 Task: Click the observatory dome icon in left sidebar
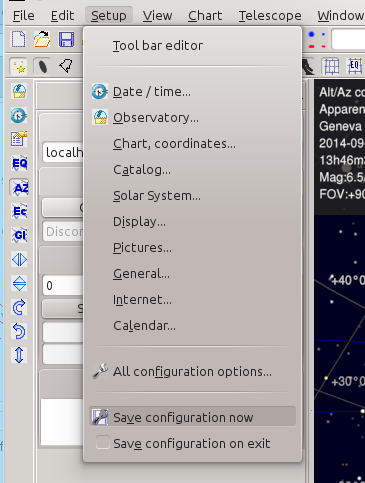(19, 91)
